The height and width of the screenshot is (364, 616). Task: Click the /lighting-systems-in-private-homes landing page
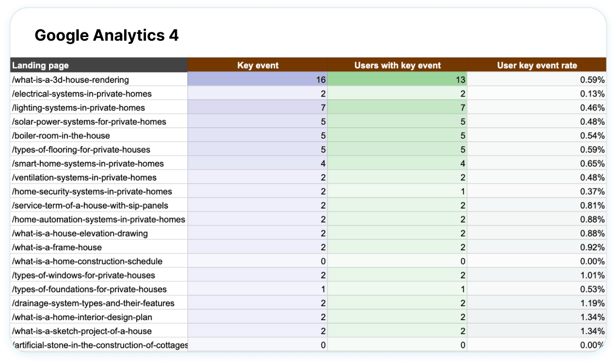pyautogui.click(x=78, y=107)
